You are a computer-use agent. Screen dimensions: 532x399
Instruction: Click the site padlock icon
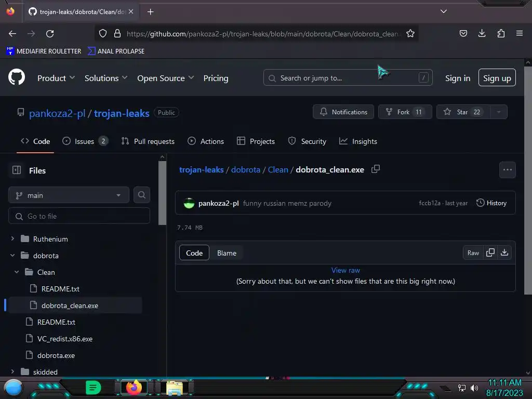tap(117, 34)
